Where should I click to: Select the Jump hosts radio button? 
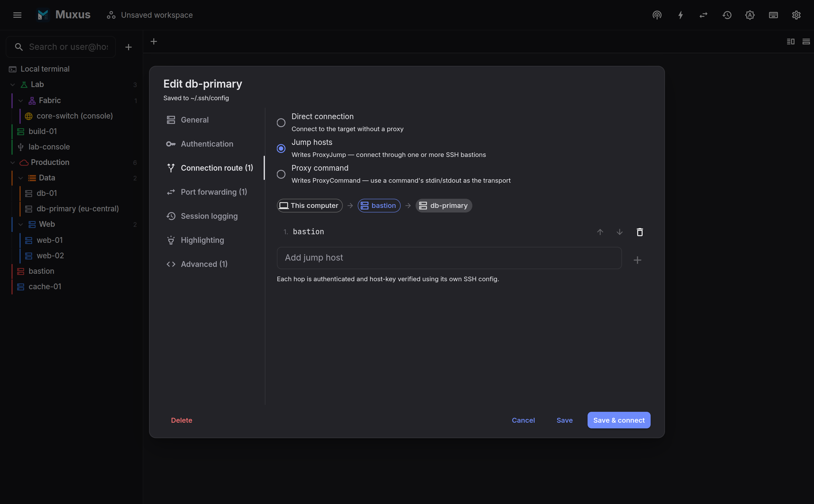click(281, 148)
